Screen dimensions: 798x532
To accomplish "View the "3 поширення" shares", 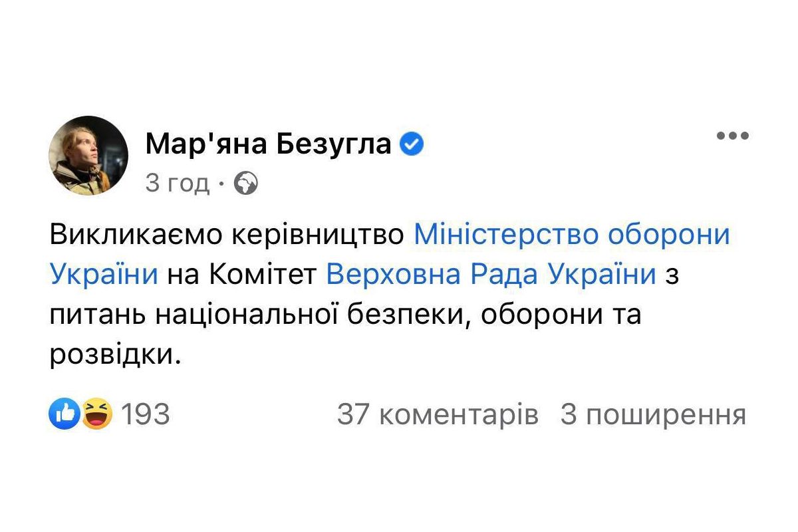I will pyautogui.click(x=653, y=414).
